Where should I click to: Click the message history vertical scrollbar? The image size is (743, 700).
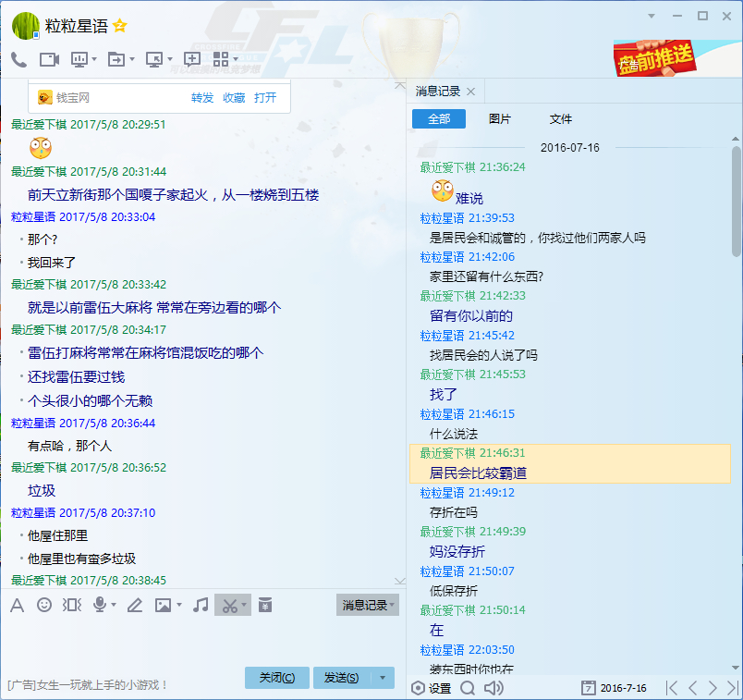coord(736,201)
